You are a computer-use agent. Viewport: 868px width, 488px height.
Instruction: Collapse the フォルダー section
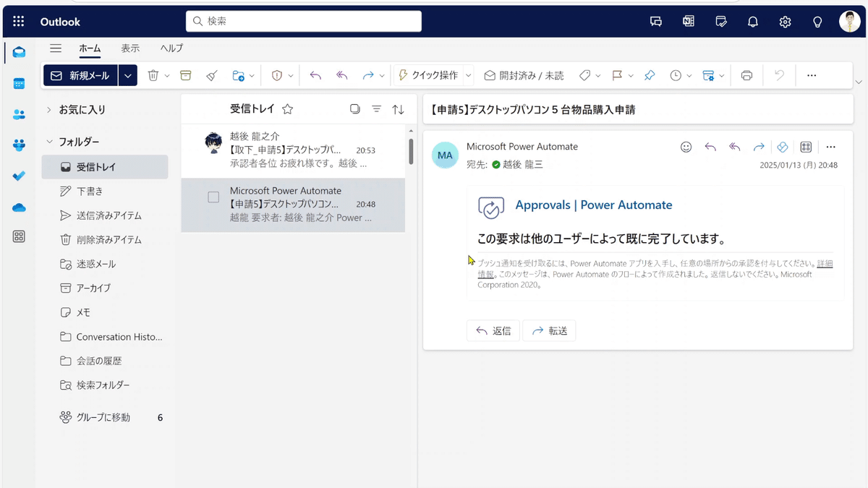(x=49, y=142)
